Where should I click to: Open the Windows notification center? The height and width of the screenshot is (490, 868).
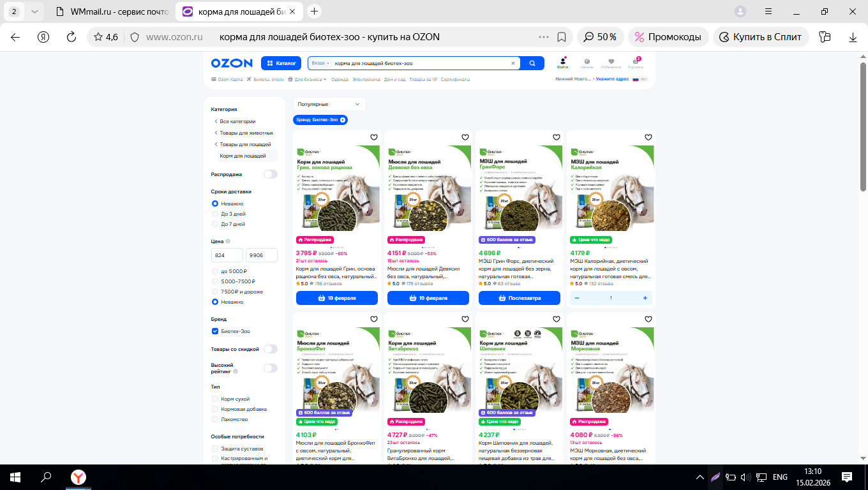pyautogui.click(x=847, y=477)
